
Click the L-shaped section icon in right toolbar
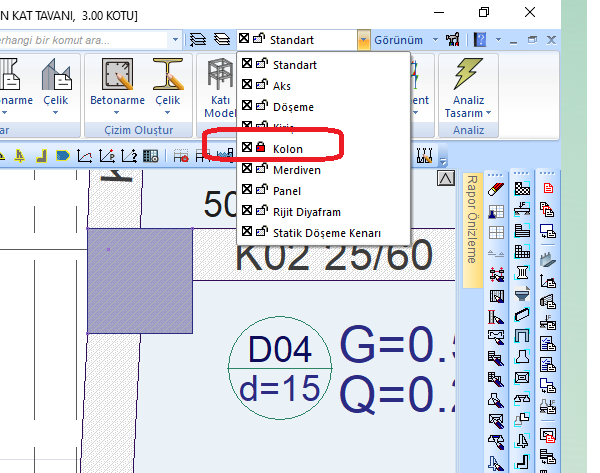[x=522, y=462]
